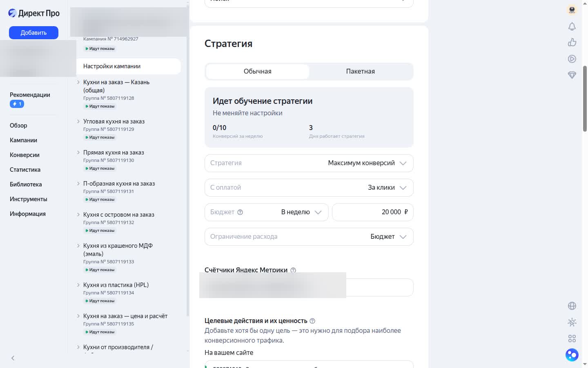The width and height of the screenshot is (588, 368).
Task: Click the recommendations badge with lightning icon
Action: pos(17,104)
